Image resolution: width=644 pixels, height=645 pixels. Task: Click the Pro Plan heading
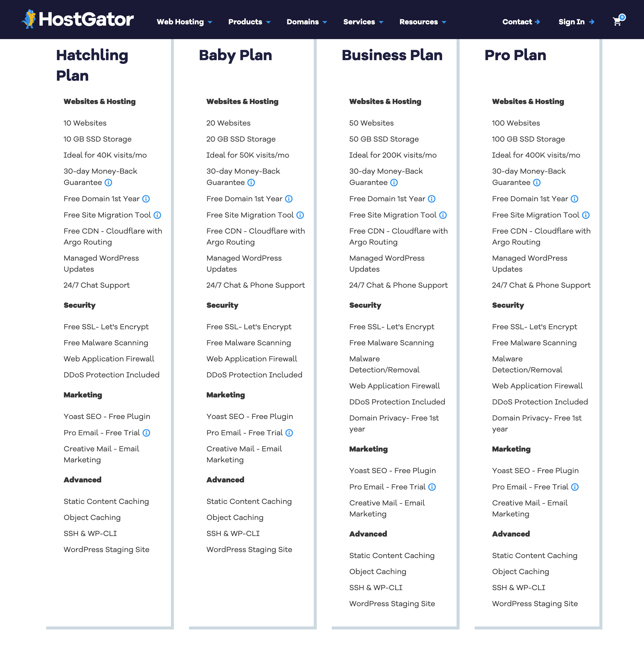click(515, 55)
